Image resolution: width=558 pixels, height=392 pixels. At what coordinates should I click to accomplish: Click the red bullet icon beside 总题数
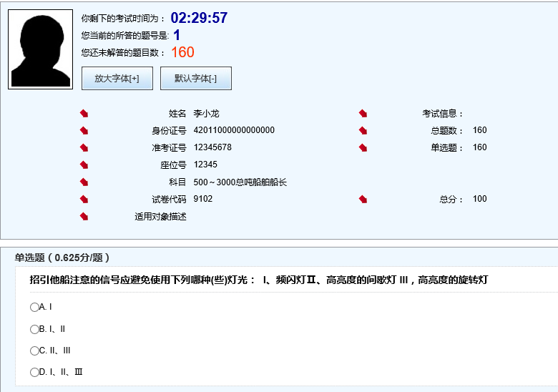click(363, 131)
